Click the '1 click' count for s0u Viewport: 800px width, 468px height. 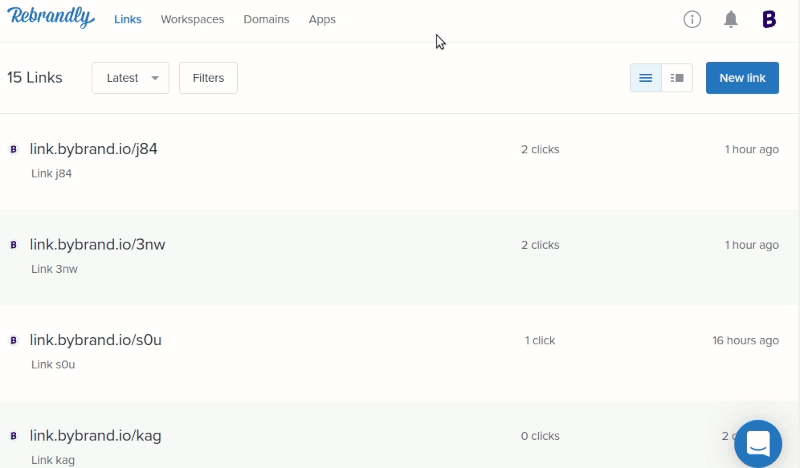(540, 340)
